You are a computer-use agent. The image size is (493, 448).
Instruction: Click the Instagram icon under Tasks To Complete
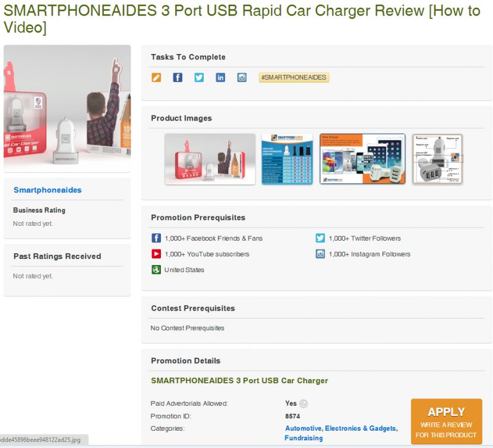(x=242, y=77)
